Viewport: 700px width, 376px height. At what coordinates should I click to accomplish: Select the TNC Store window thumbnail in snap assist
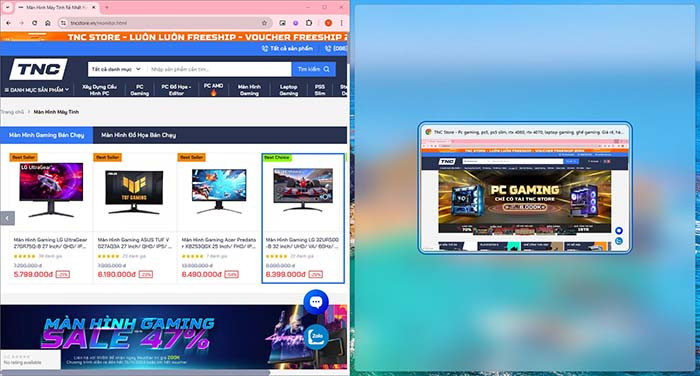pyautogui.click(x=525, y=188)
